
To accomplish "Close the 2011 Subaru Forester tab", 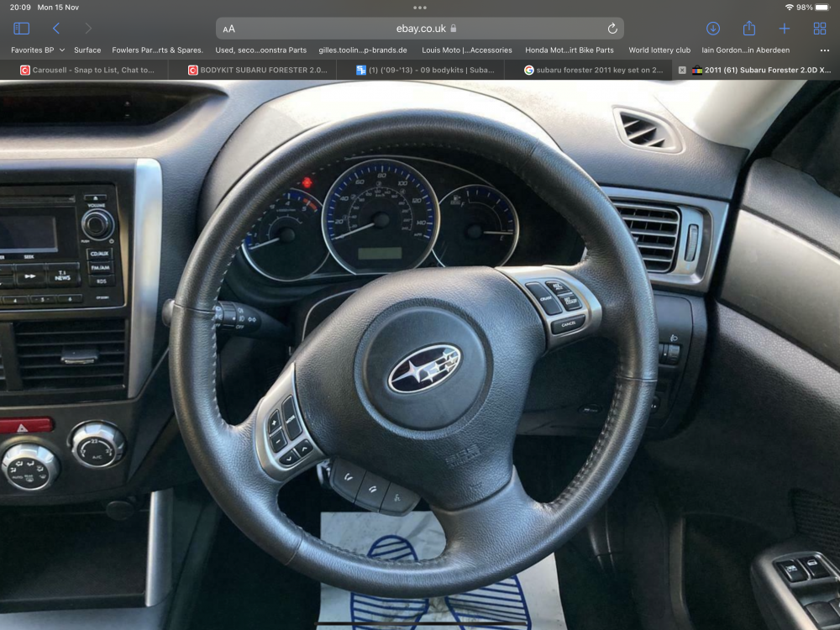I will click(x=682, y=71).
